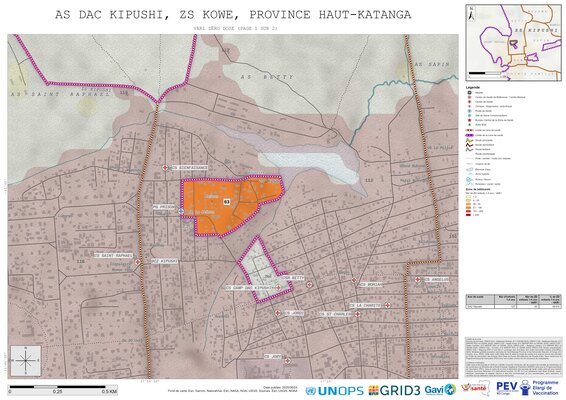Viewport: 566px width, 400px height.
Task: Click the CS Jory red cross marker
Action: 287,360
